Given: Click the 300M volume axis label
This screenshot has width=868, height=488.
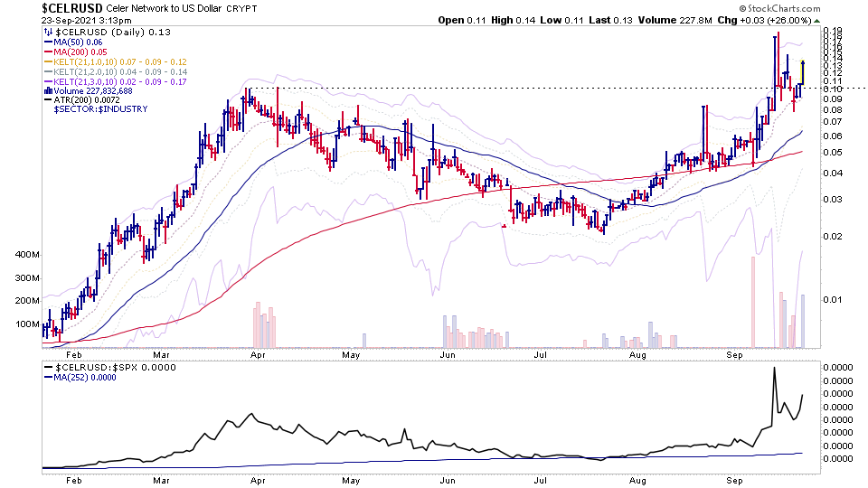Looking at the screenshot, I should [27, 277].
